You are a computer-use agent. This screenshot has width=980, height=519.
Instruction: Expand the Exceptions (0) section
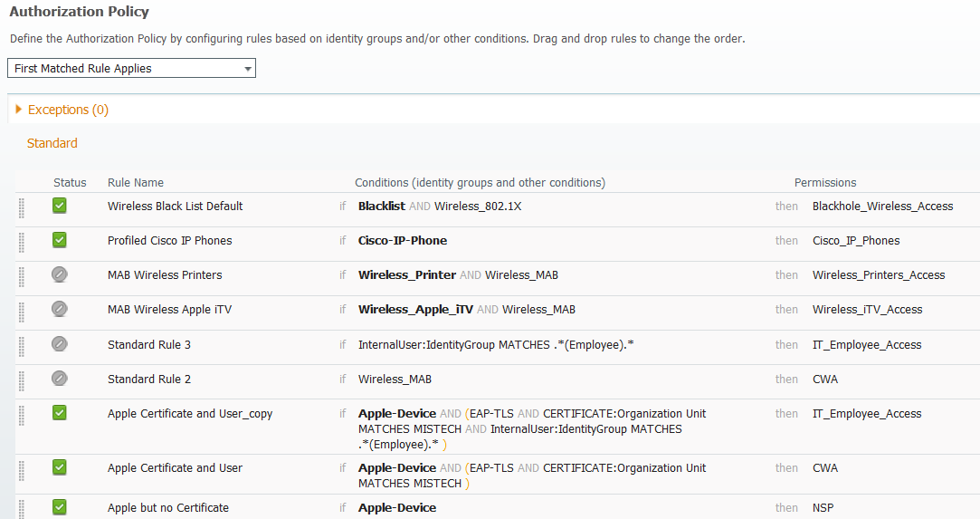[x=62, y=110]
